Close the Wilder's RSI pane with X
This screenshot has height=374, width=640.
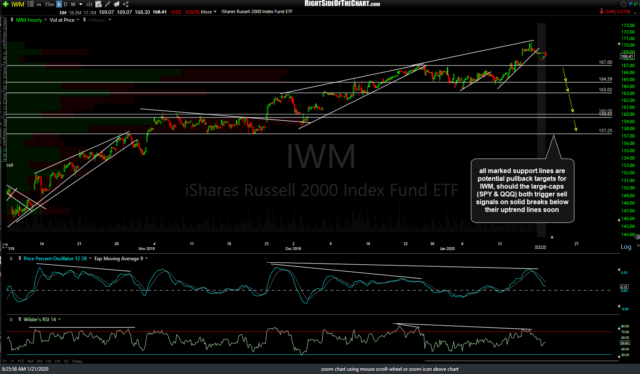tap(11, 319)
